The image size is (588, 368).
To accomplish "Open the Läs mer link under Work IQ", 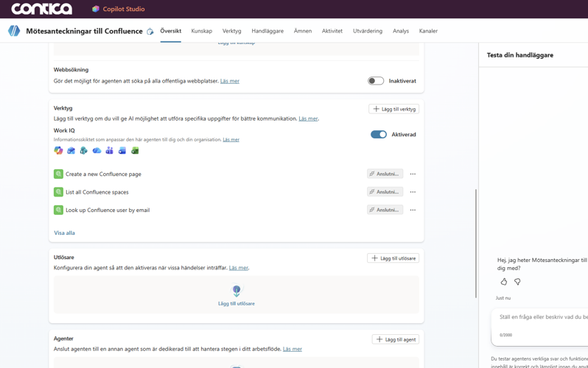I will pyautogui.click(x=231, y=139).
